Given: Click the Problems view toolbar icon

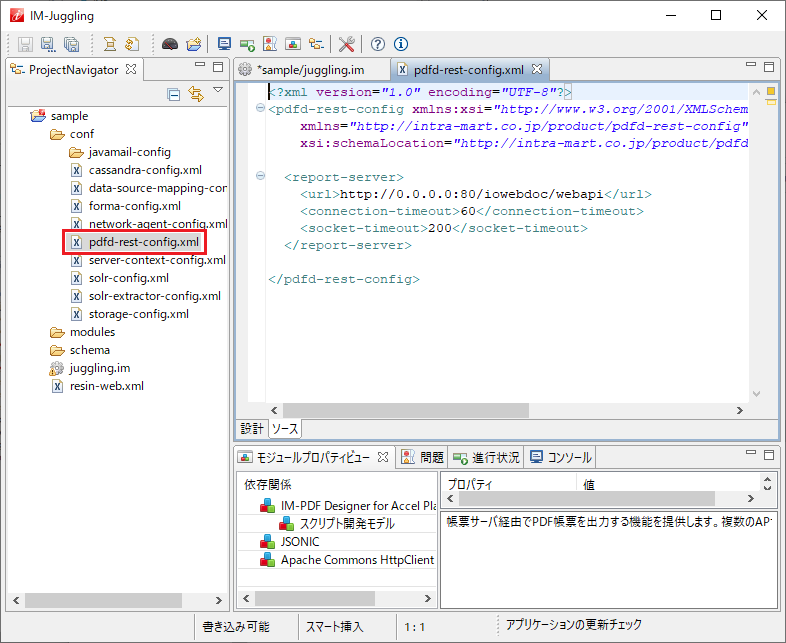Looking at the screenshot, I should pyautogui.click(x=270, y=44).
